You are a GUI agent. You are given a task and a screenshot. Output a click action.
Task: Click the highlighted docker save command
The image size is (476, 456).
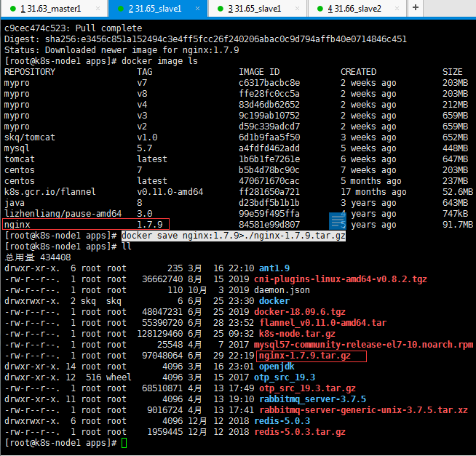pyautogui.click(x=234, y=236)
